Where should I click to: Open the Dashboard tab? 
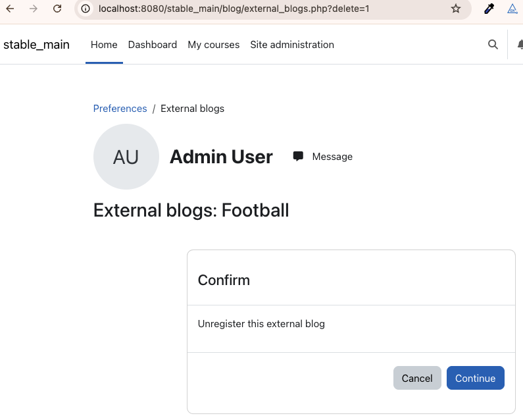(x=153, y=45)
